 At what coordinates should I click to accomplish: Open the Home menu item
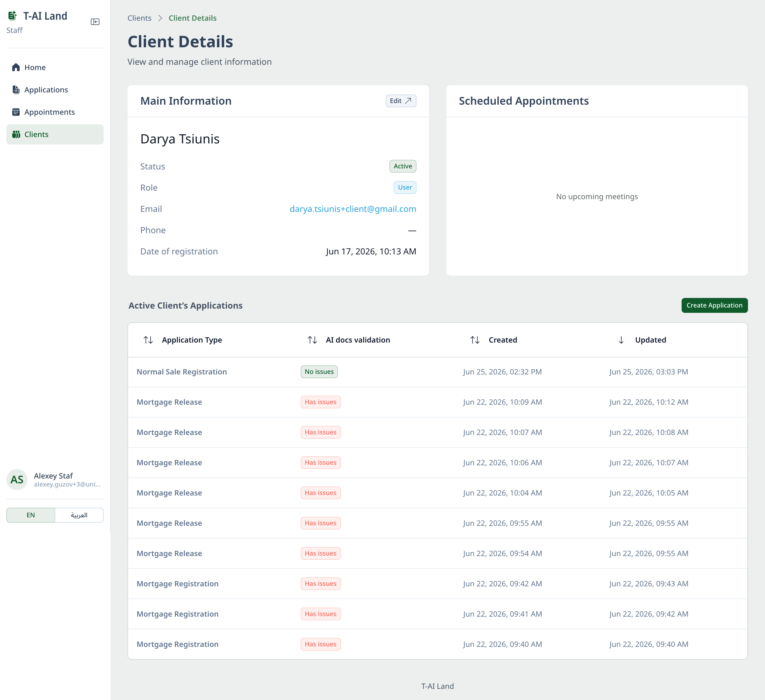click(x=55, y=67)
